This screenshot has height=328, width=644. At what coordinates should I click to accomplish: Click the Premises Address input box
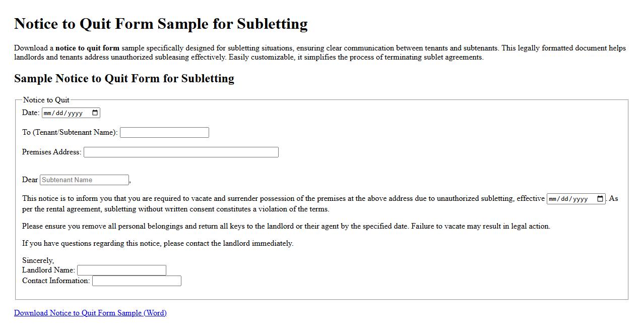[x=181, y=152]
